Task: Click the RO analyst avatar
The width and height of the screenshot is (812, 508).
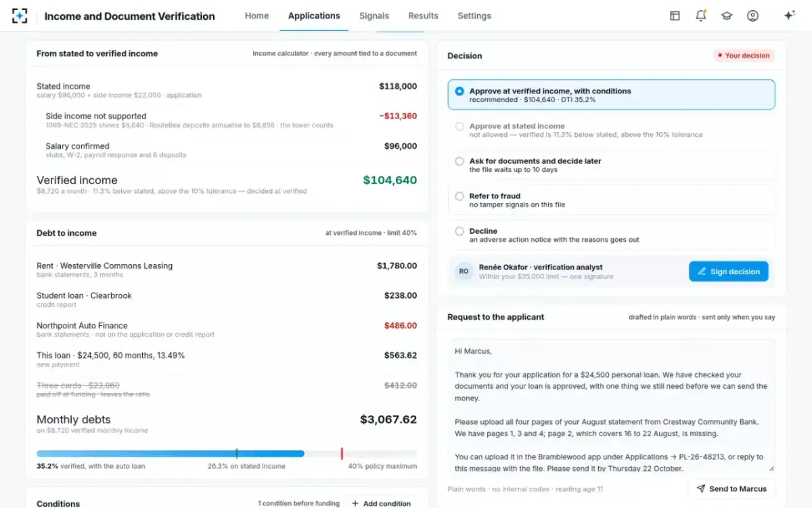Action: coord(464,272)
